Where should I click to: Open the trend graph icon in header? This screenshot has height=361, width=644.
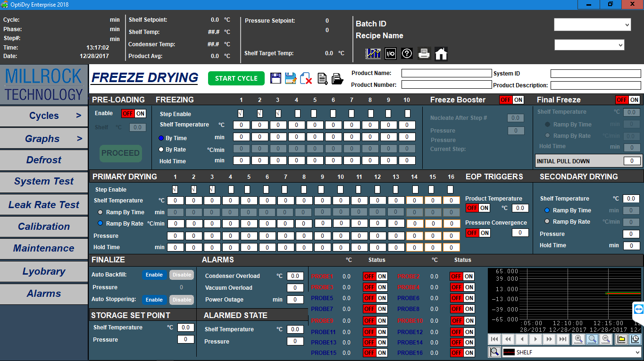(x=373, y=53)
